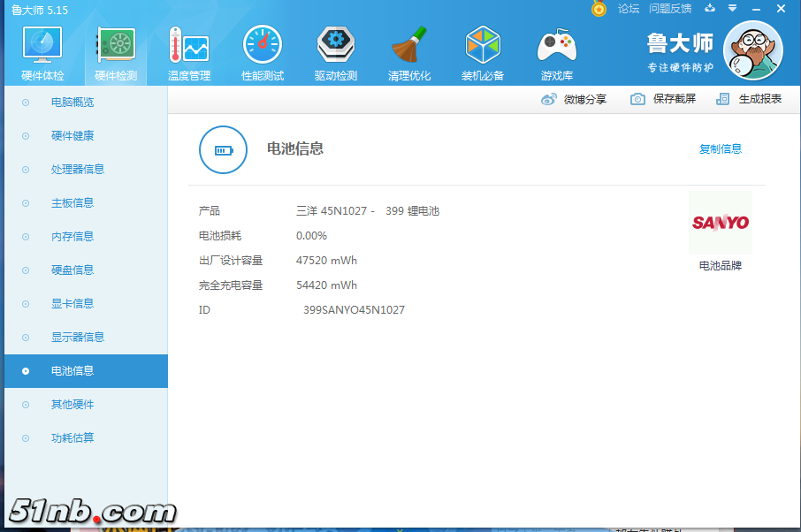Screen dimensions: 801x532
Task: Open the 硬件体检 hardware checkup module
Action: pyautogui.click(x=42, y=53)
